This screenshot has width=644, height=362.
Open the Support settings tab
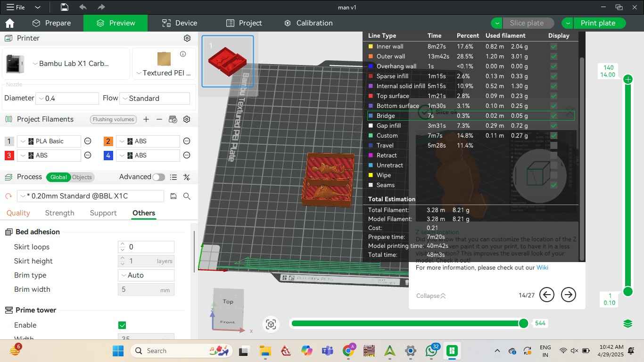[103, 213]
